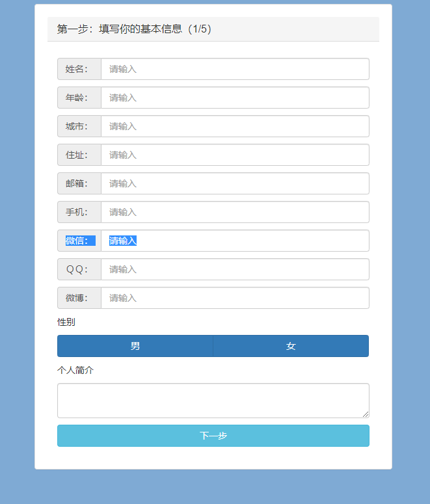The height and width of the screenshot is (504, 430).
Task: Focus the 邮箱 input box
Action: [235, 183]
